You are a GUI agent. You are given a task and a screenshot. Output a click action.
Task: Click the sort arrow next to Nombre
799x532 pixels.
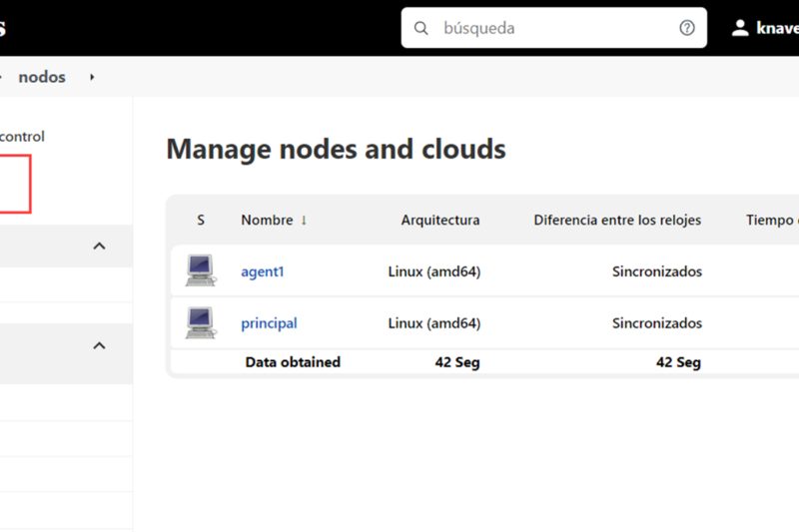(x=304, y=220)
